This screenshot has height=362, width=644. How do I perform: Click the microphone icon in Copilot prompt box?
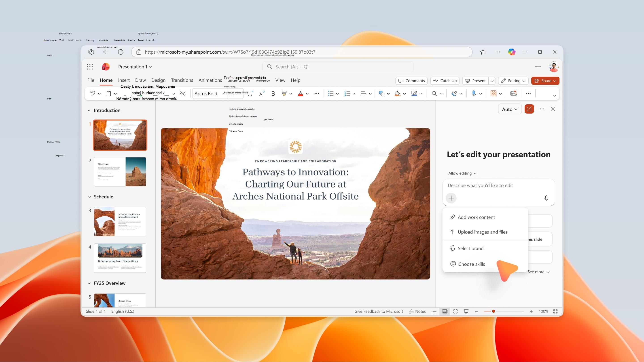tap(546, 198)
